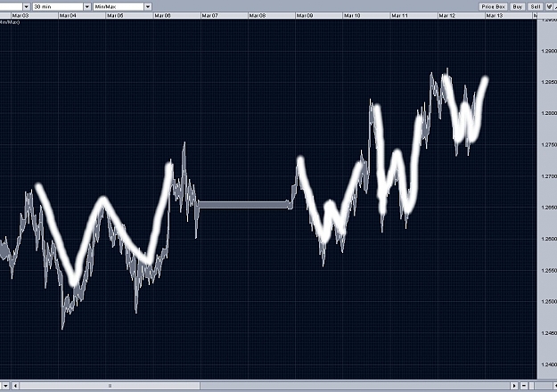This screenshot has width=557, height=392.
Task: Click the 1.2500 price axis label
Action: point(549,301)
